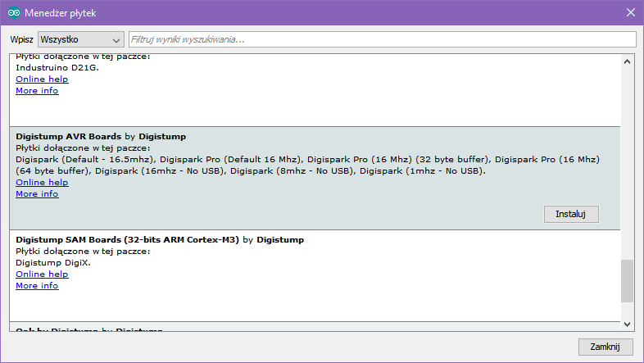Open the Wszystko type dropdown
Viewport: 644px width, 363px height.
coord(80,39)
